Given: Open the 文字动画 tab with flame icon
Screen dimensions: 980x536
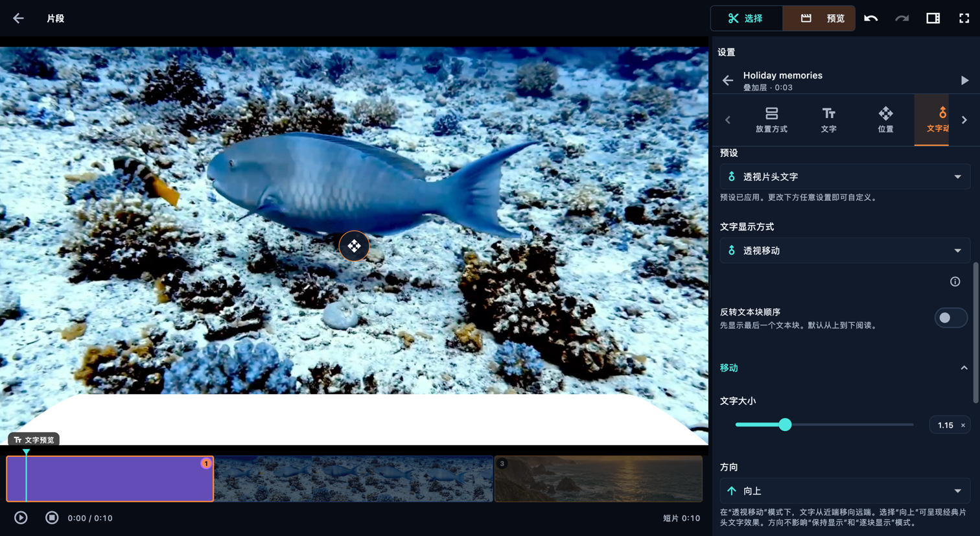Looking at the screenshot, I should click(x=932, y=120).
